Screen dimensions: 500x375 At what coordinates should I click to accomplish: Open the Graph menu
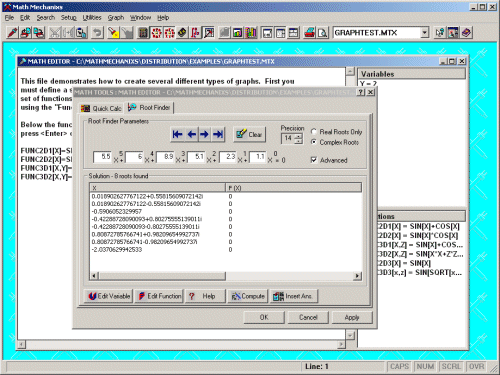point(116,18)
